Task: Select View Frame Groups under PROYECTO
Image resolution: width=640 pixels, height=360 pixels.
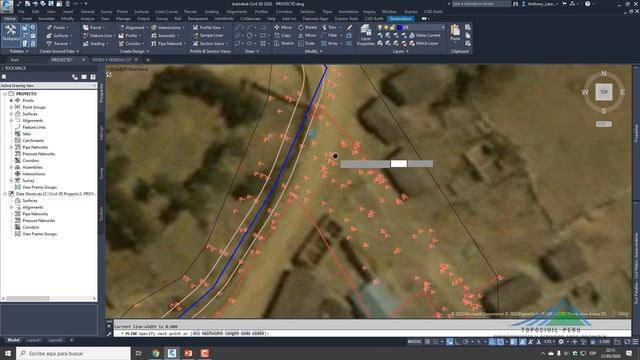Action: (39, 187)
